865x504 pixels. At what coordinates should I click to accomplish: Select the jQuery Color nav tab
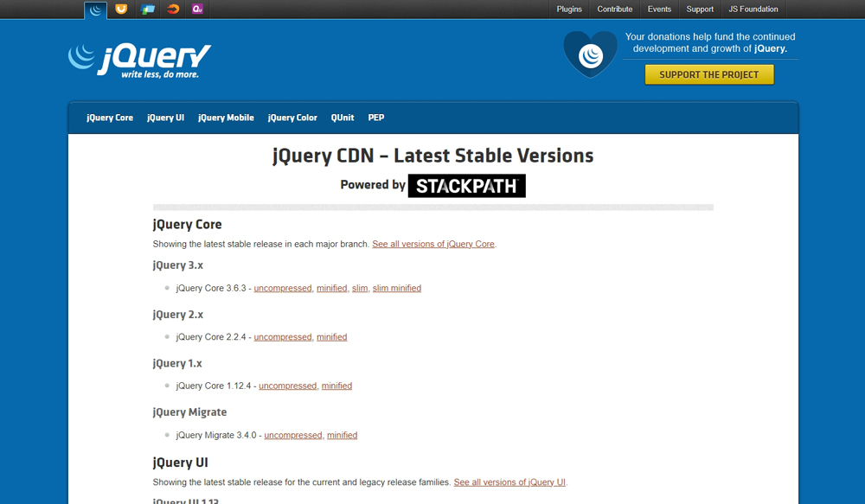[292, 118]
